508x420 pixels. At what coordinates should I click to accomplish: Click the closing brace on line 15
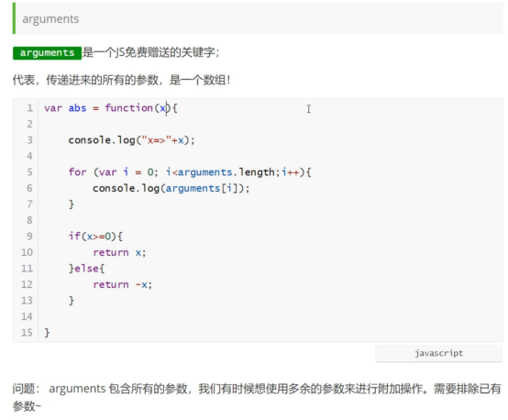click(47, 333)
